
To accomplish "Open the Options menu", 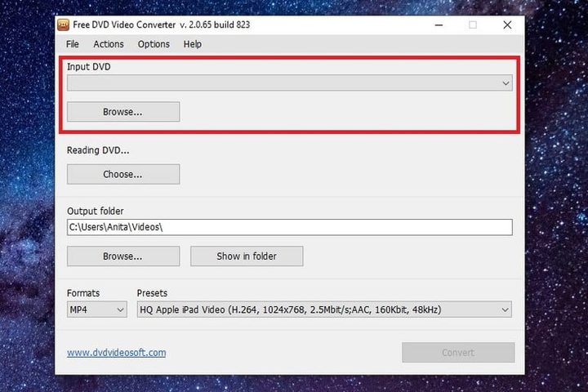I will pos(154,44).
